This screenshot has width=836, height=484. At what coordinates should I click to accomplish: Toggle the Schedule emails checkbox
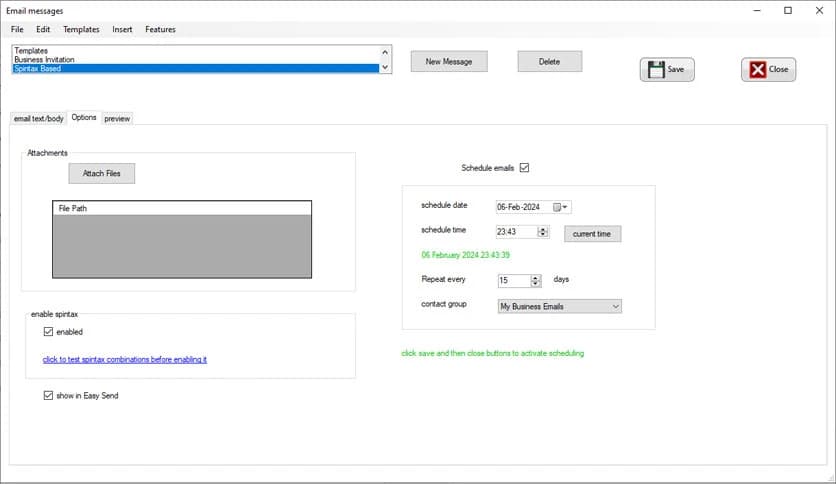coord(525,168)
